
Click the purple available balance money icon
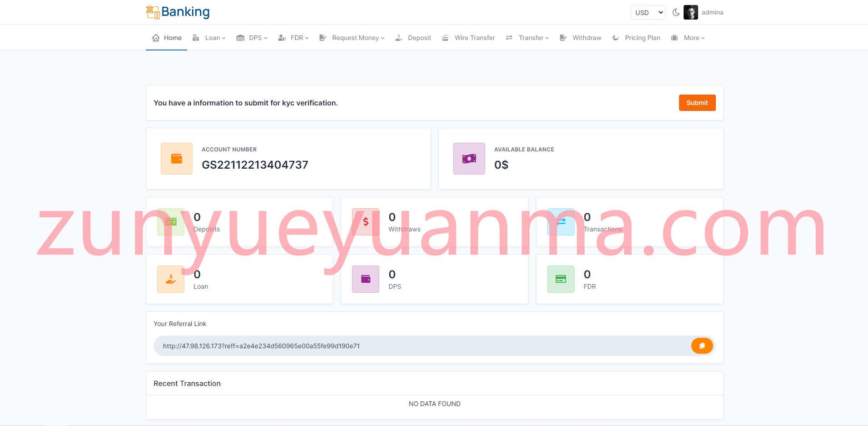pyautogui.click(x=469, y=159)
